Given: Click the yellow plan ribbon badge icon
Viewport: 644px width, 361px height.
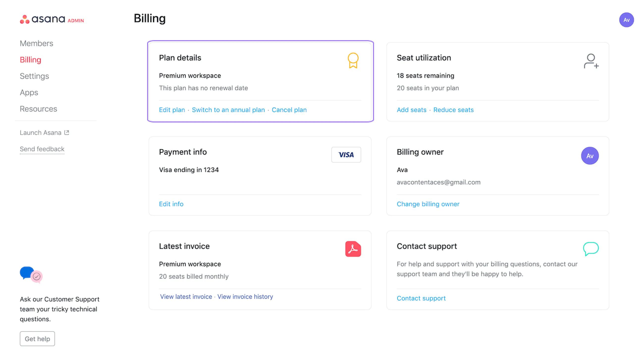Looking at the screenshot, I should [353, 60].
